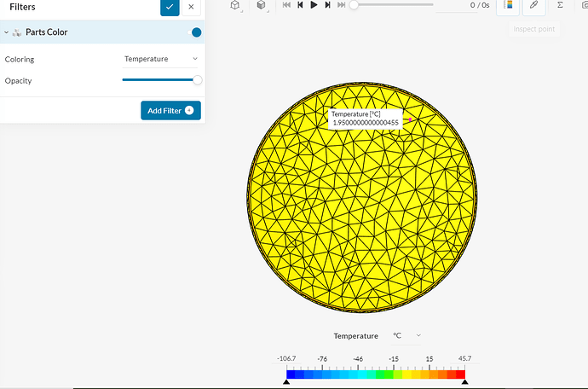
Task: Click the legend maximum value 45.7
Action: click(x=464, y=358)
